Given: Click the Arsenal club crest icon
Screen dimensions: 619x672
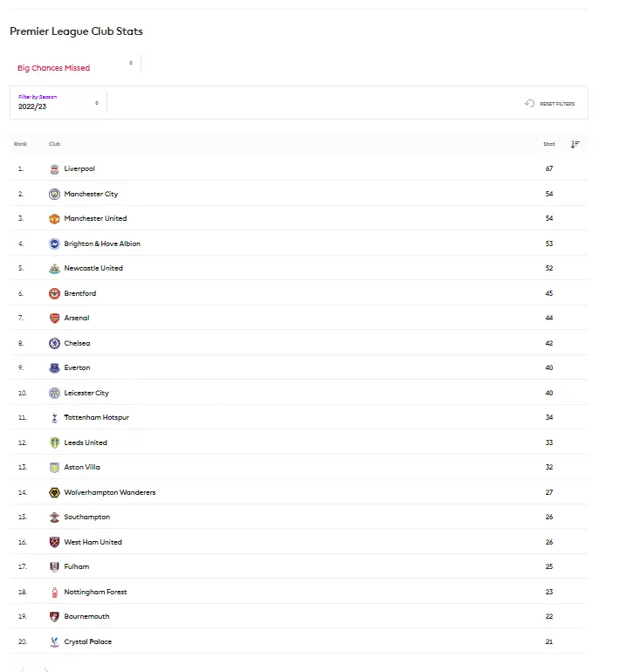Looking at the screenshot, I should (54, 318).
